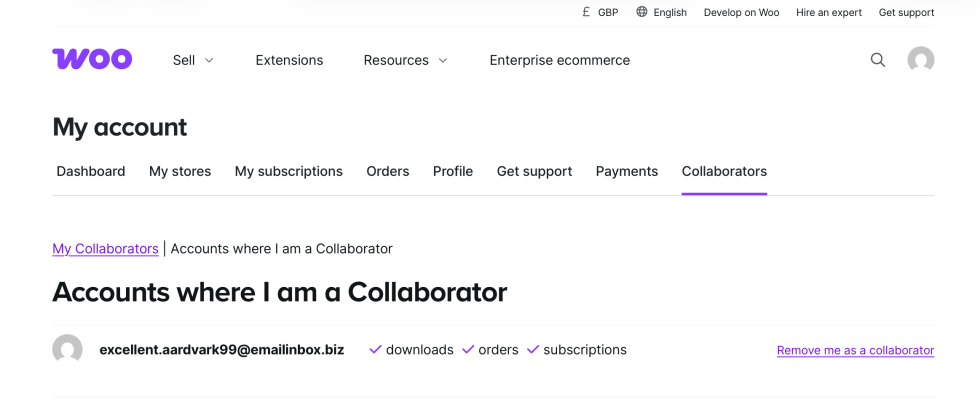Click Remove me as a collaborator
Viewport: 980px width, 404px height.
click(x=855, y=351)
